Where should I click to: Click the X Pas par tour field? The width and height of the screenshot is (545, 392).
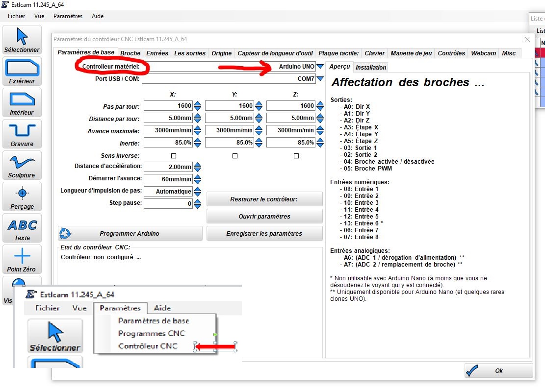[x=168, y=106]
